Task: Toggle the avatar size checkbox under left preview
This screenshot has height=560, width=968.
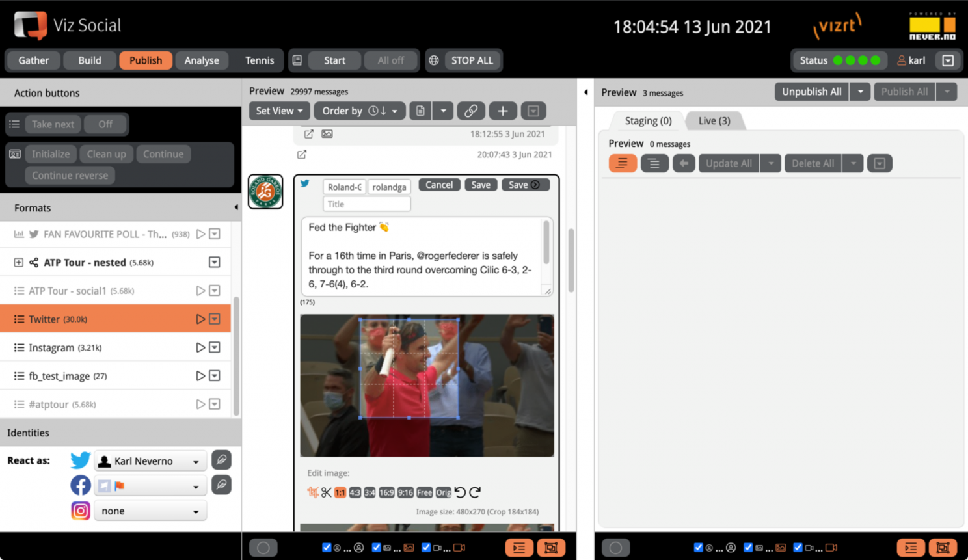Action: pyautogui.click(x=327, y=548)
